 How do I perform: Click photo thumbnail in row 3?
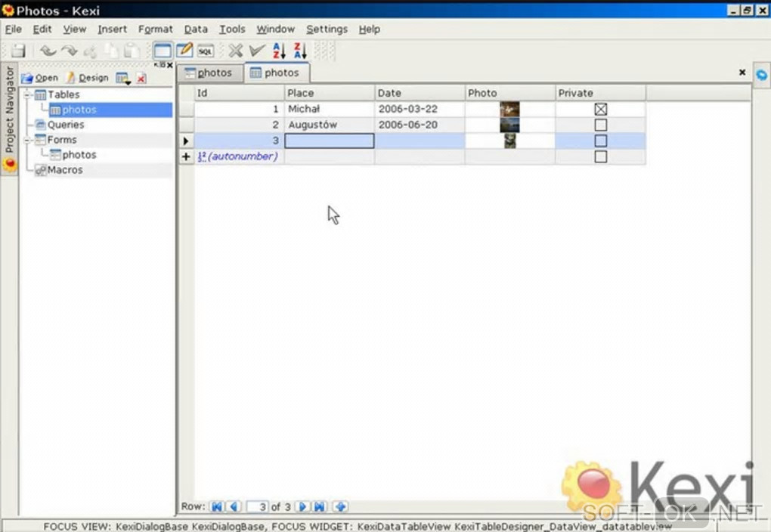(x=510, y=141)
